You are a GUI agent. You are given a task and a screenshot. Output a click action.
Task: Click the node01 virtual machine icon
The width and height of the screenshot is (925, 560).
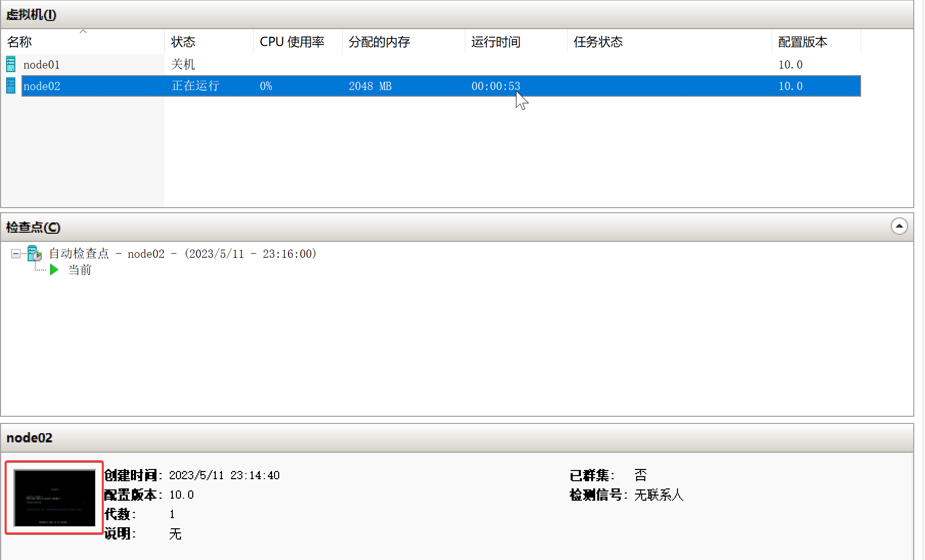point(10,64)
